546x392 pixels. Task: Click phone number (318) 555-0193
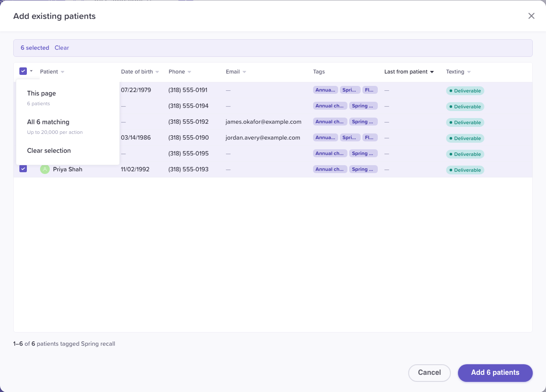(188, 169)
